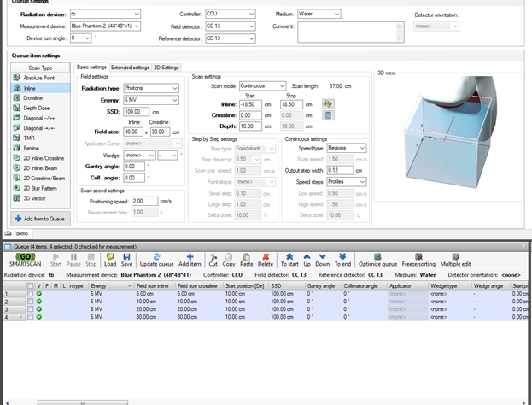Move the selected item Down

pos(322,260)
